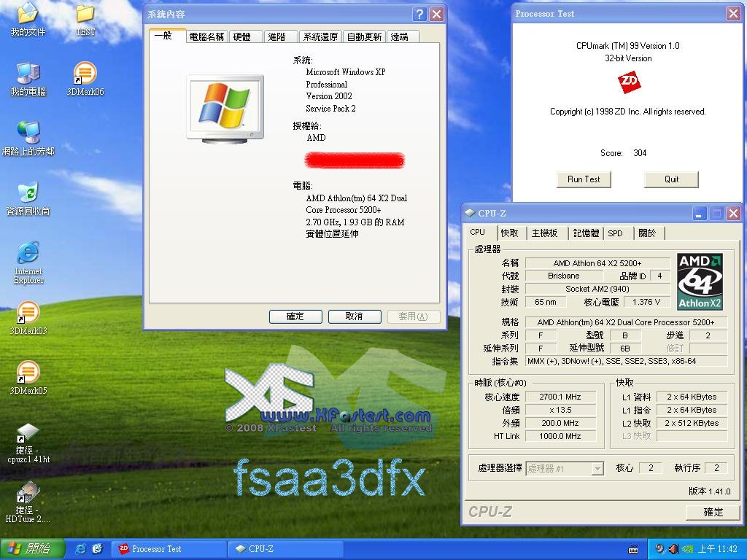
Task: Open the TEST folder on desktop
Action: pos(85,14)
